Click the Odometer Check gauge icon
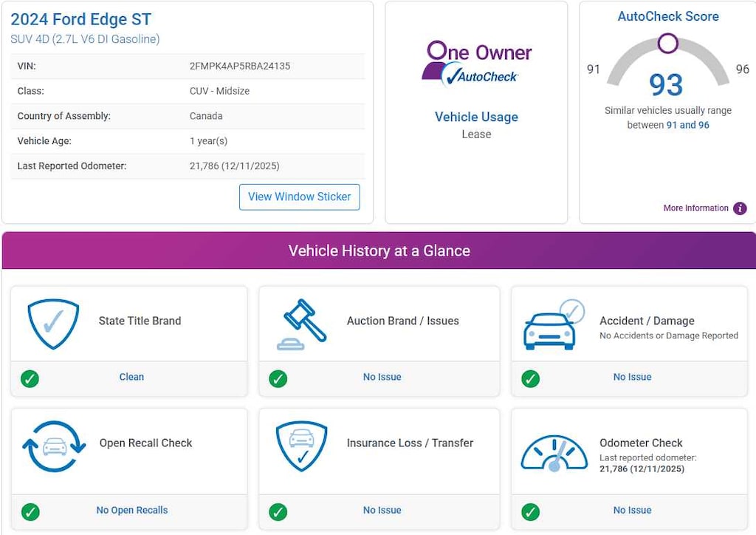The height and width of the screenshot is (535, 756). coord(554,454)
